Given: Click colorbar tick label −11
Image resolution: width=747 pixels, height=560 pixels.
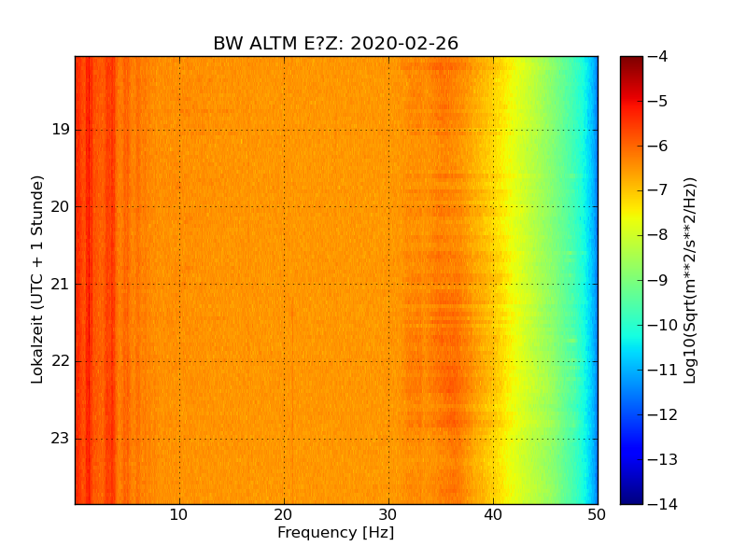Looking at the screenshot, I should [663, 370].
